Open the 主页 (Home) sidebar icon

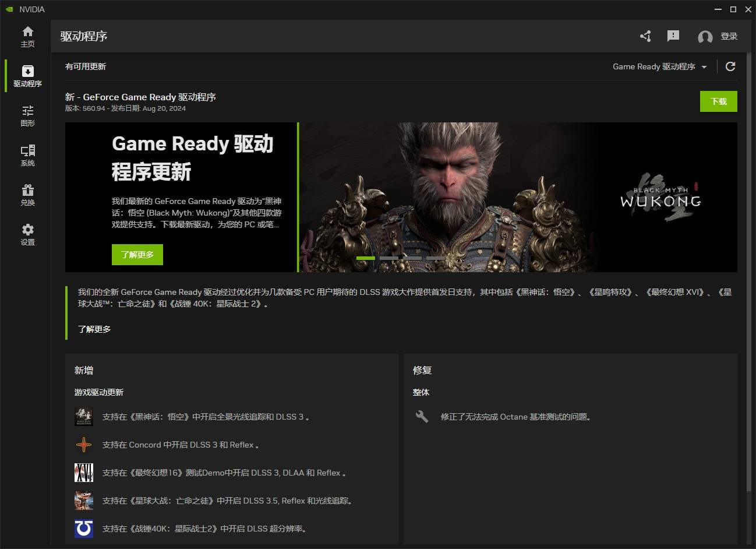27,36
